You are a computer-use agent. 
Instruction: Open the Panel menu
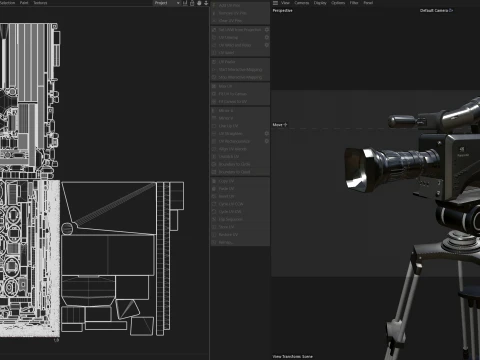(368, 3)
